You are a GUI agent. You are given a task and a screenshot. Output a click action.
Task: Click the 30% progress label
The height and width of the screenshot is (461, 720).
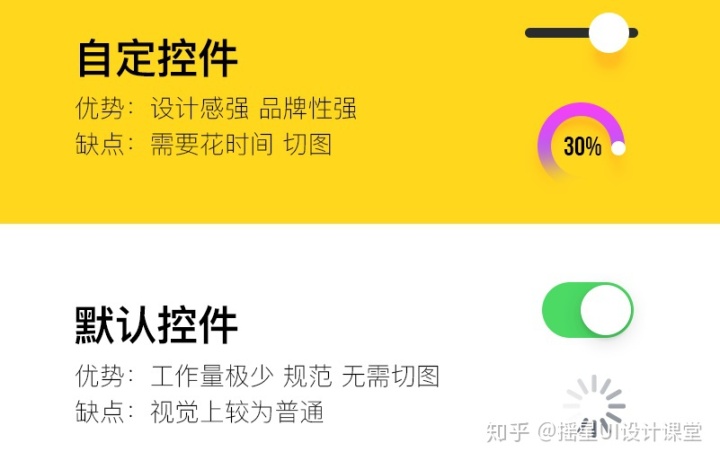tap(582, 146)
